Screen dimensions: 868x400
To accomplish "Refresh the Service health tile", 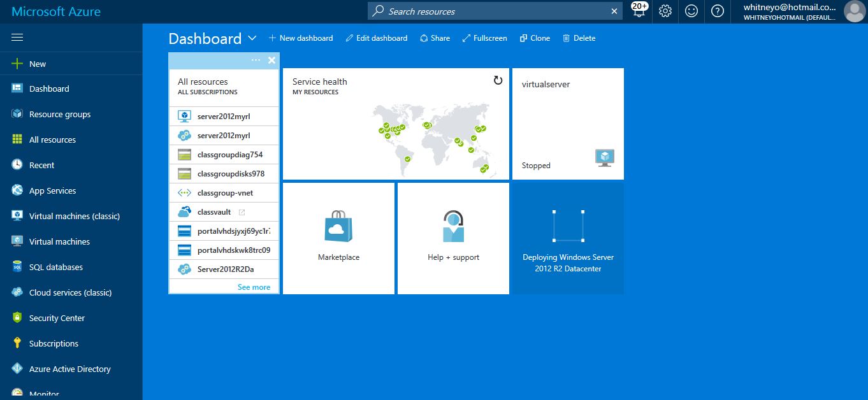I will coord(498,80).
